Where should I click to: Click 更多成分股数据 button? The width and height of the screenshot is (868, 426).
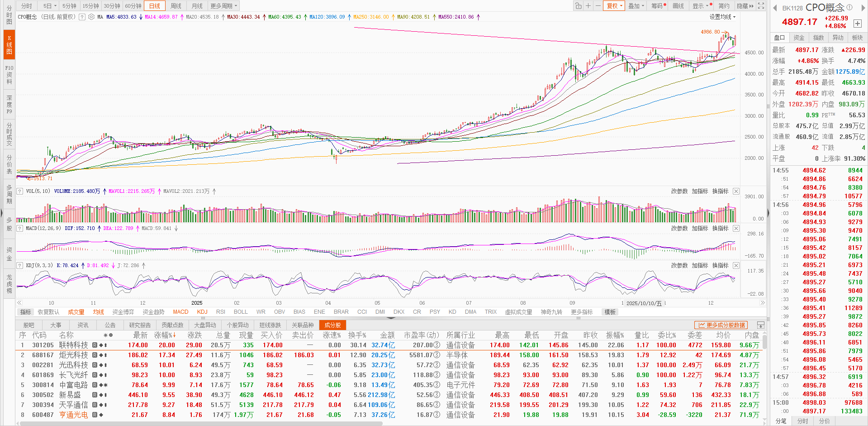pyautogui.click(x=721, y=325)
